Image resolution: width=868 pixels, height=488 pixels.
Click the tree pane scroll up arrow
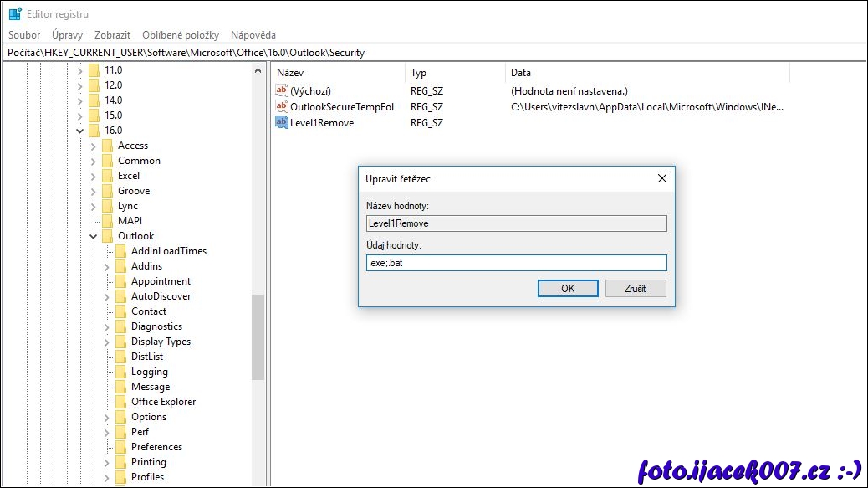(x=258, y=72)
